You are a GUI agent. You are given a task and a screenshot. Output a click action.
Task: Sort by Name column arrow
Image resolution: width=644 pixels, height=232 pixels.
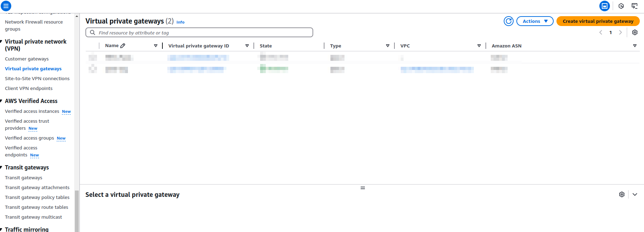tap(156, 46)
